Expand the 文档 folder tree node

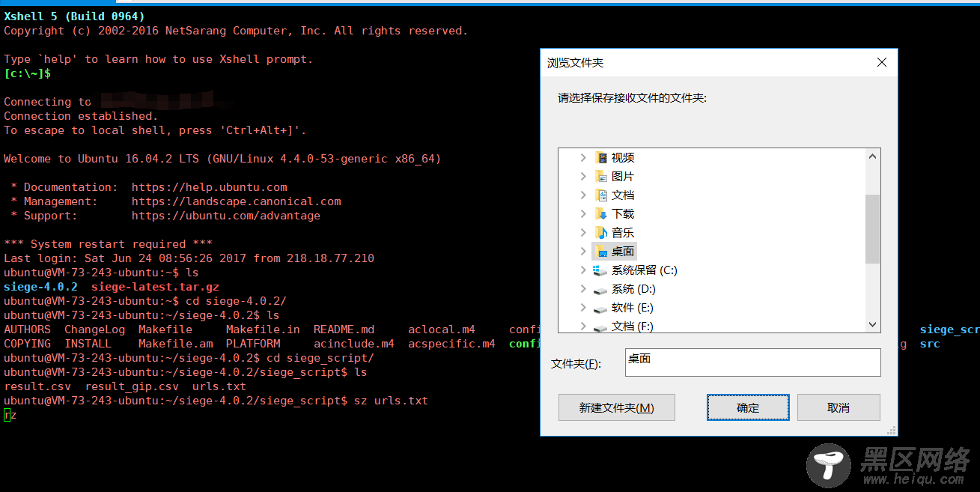[583, 195]
